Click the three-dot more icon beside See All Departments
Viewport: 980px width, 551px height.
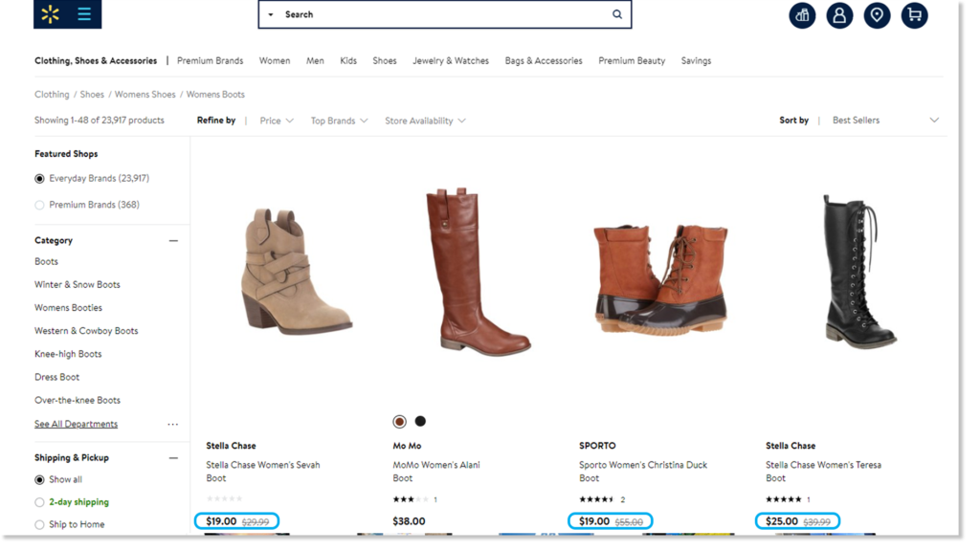point(173,424)
